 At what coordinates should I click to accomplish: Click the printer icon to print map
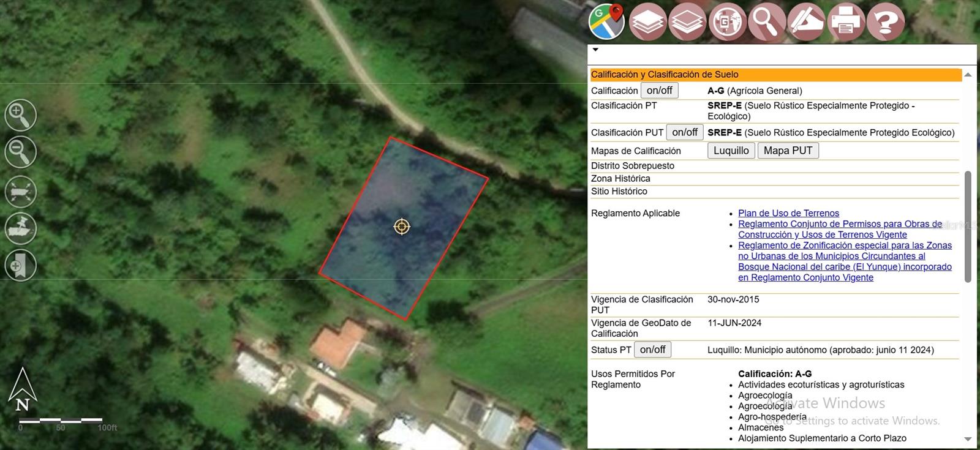pyautogui.click(x=846, y=22)
